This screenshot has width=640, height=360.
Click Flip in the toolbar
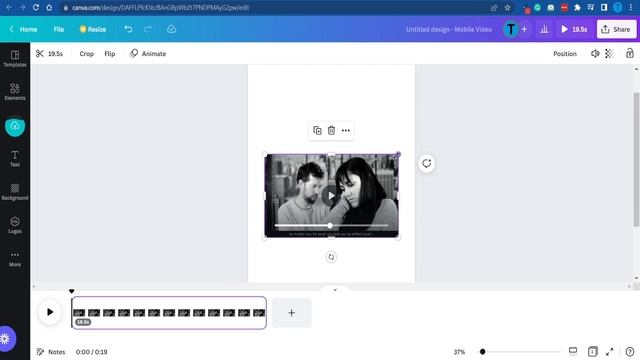110,53
